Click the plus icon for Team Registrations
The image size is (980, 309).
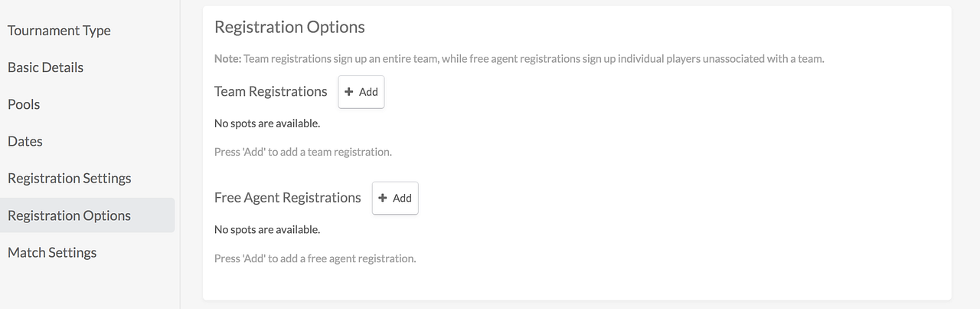click(349, 92)
